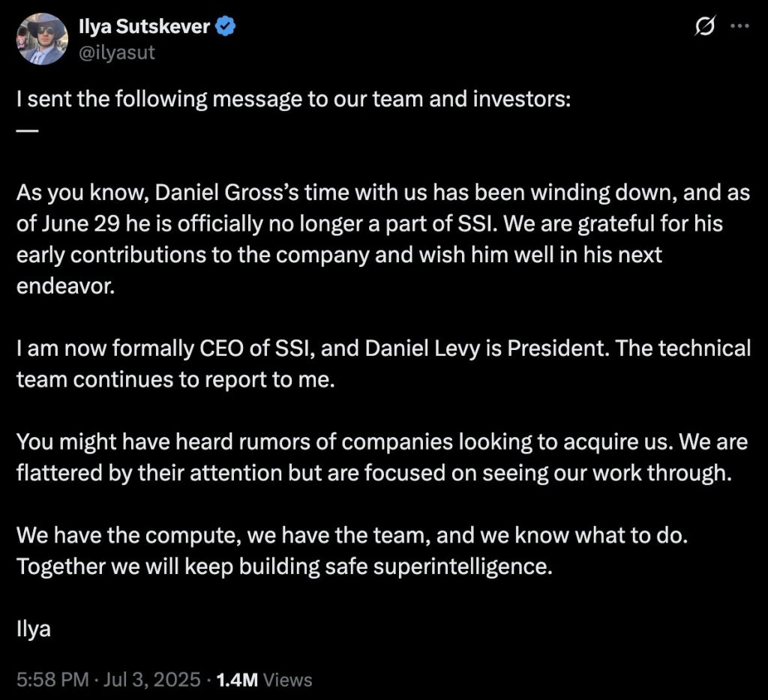Click the word Views

tap(287, 680)
